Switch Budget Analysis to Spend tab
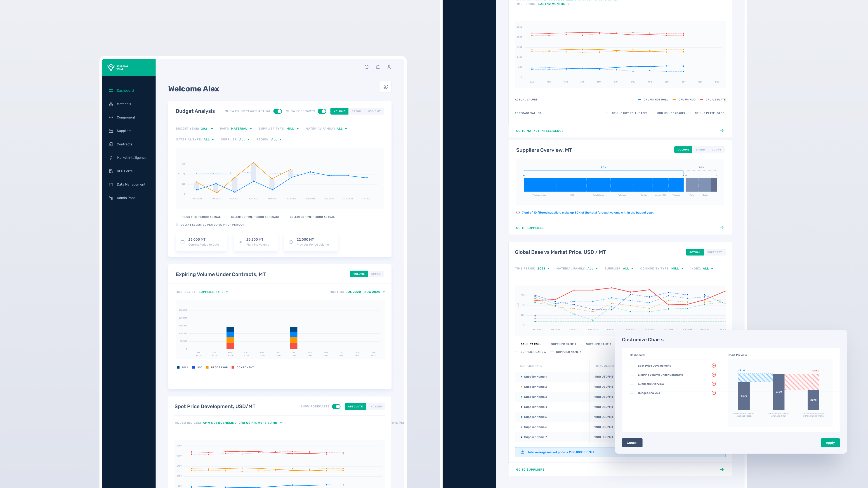 (x=356, y=111)
